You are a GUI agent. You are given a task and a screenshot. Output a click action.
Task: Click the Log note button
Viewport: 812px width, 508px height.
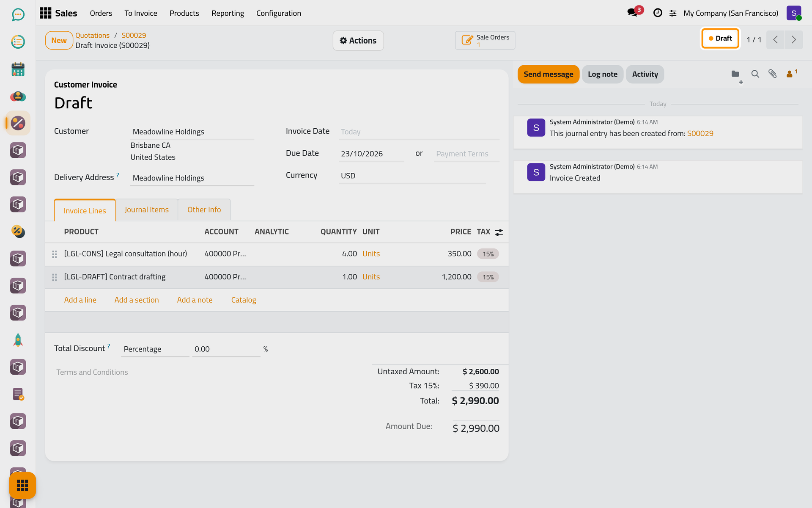click(602, 74)
